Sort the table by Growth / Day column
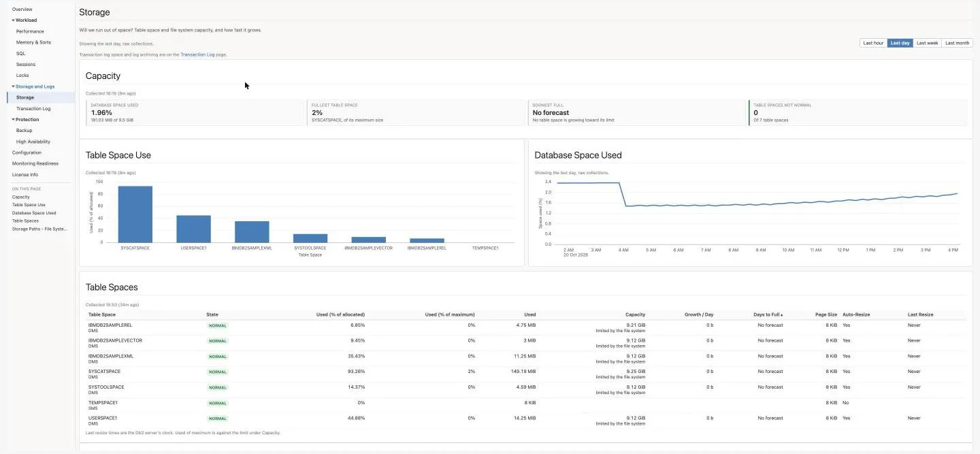 tap(699, 314)
